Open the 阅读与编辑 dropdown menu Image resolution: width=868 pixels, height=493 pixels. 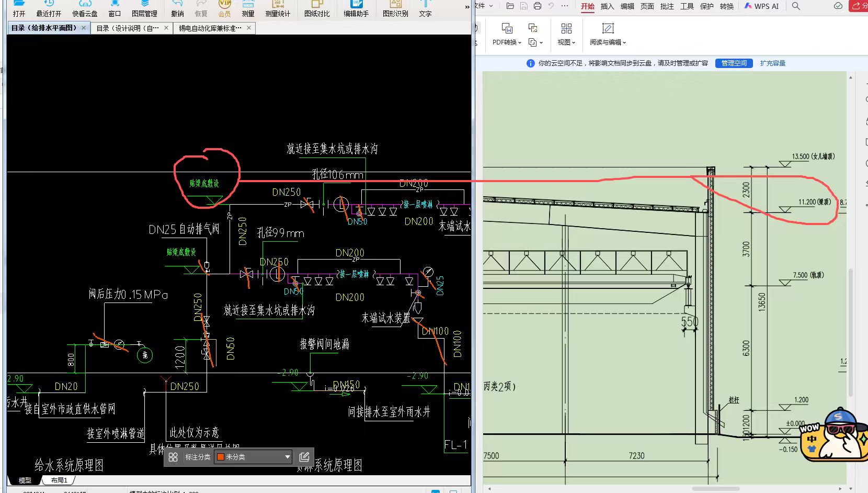coord(608,42)
